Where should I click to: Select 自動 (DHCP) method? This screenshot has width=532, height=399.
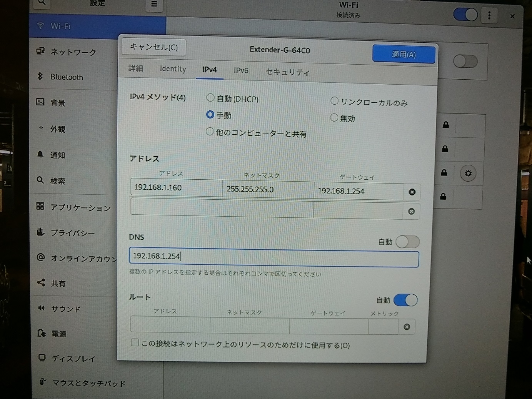[210, 98]
